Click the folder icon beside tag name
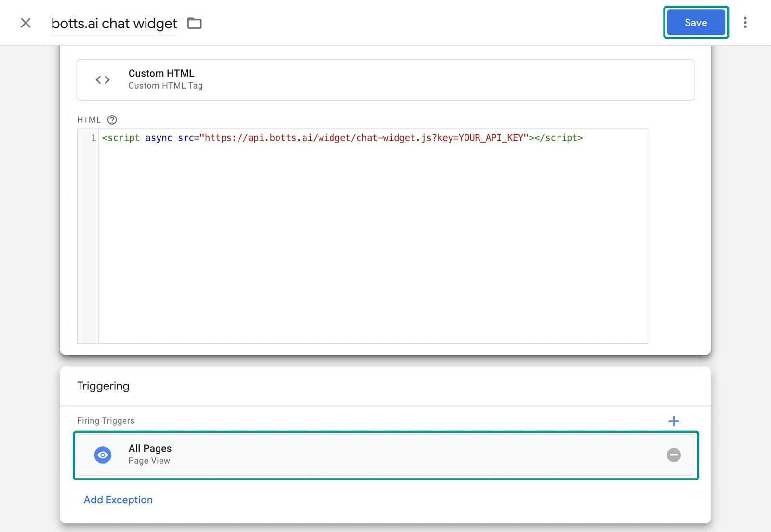Image resolution: width=771 pixels, height=532 pixels. 195,23
